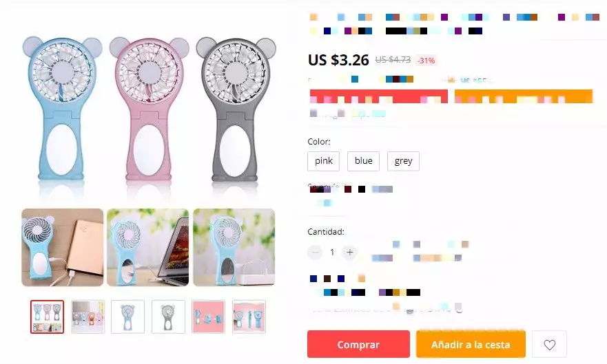
Task: Select the last thumbnail in the gallery
Action: [x=249, y=317]
